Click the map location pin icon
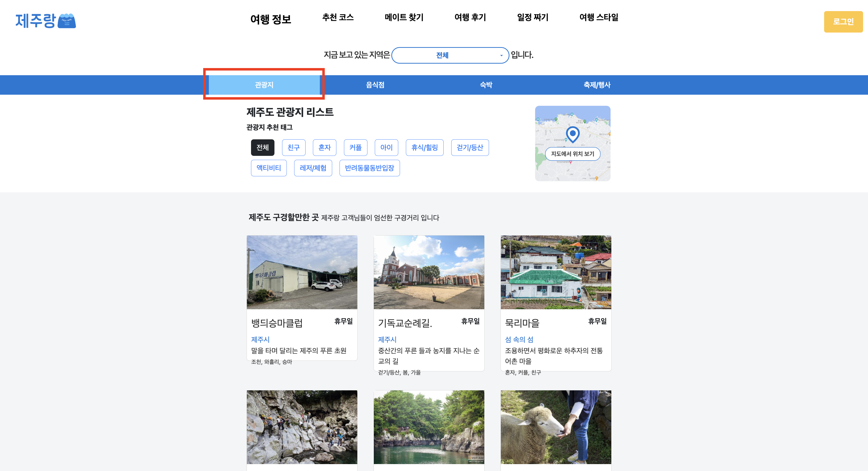 [573, 134]
